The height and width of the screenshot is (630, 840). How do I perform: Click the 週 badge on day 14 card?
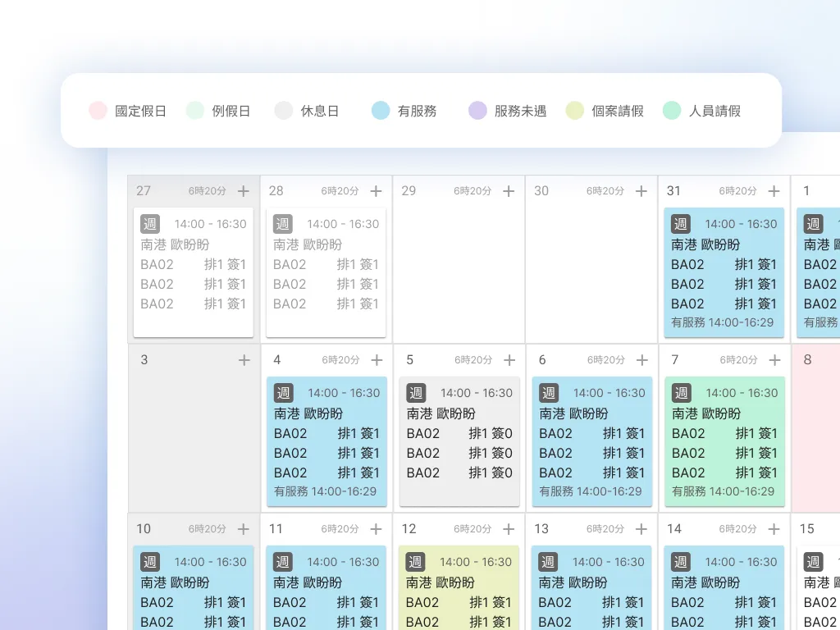tap(680, 562)
